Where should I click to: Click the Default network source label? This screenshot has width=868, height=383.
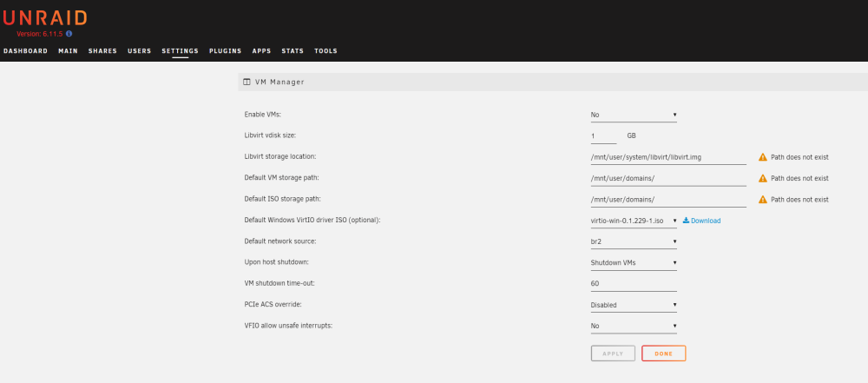coord(280,241)
